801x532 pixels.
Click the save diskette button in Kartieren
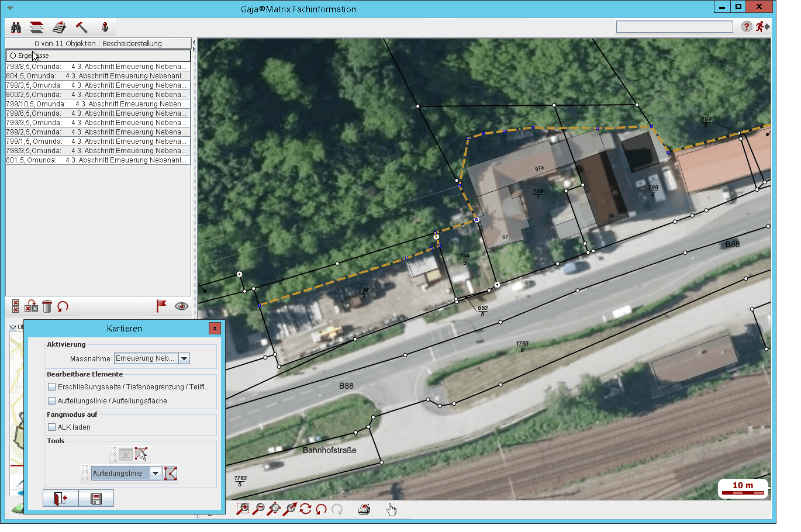[96, 499]
